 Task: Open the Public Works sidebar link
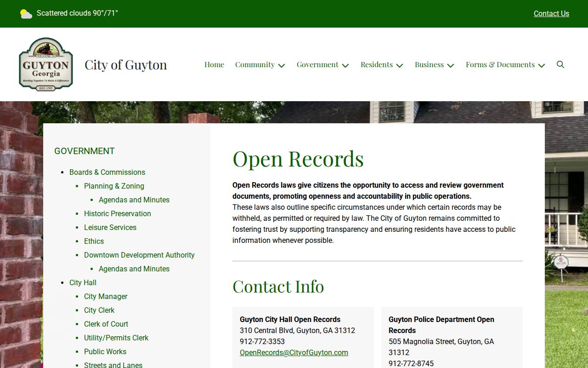point(105,351)
